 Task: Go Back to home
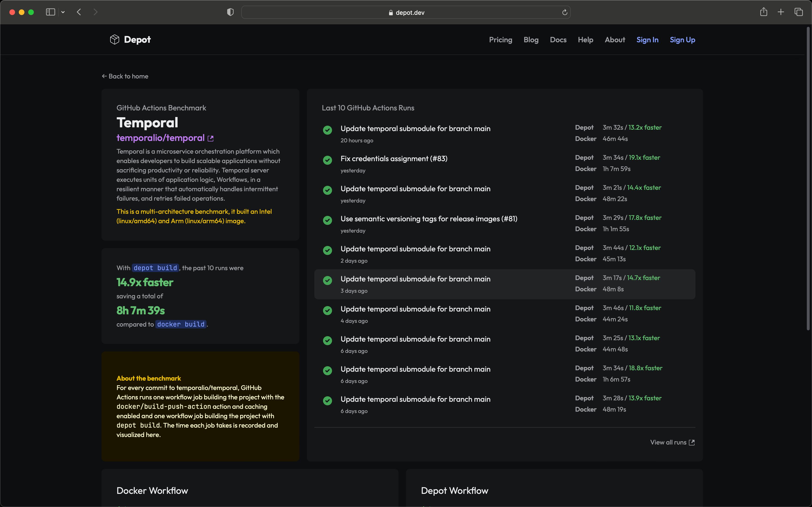click(x=125, y=76)
